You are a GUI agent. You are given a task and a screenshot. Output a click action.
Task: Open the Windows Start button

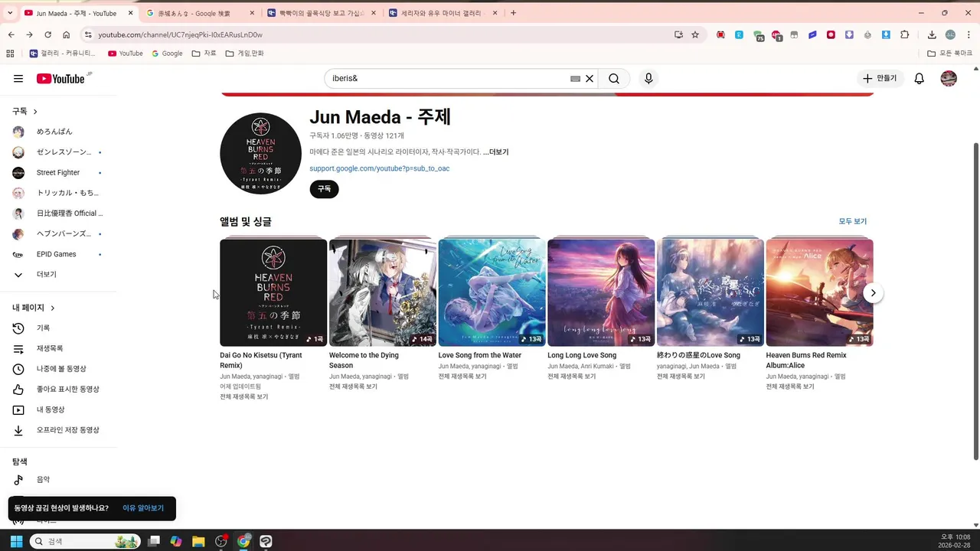(16, 541)
